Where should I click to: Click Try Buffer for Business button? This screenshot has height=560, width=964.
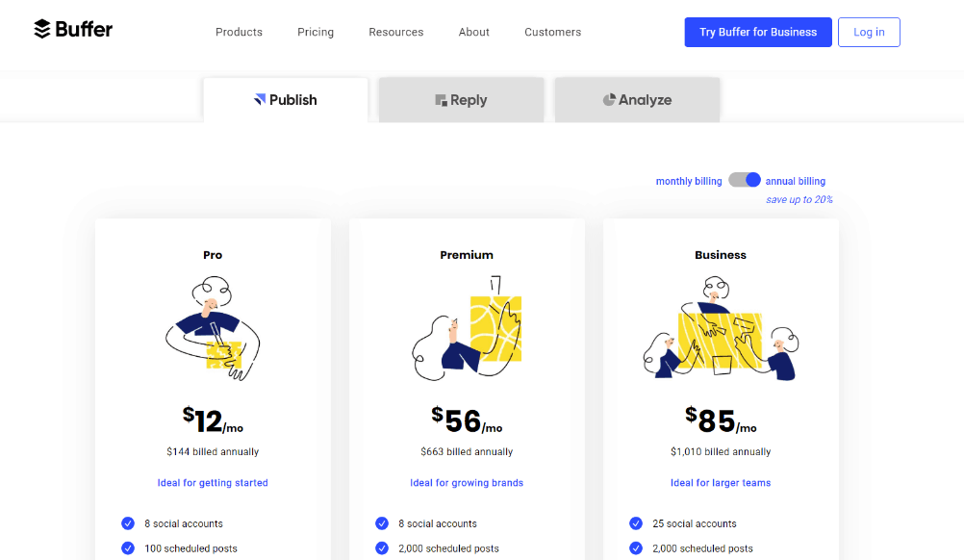758,32
